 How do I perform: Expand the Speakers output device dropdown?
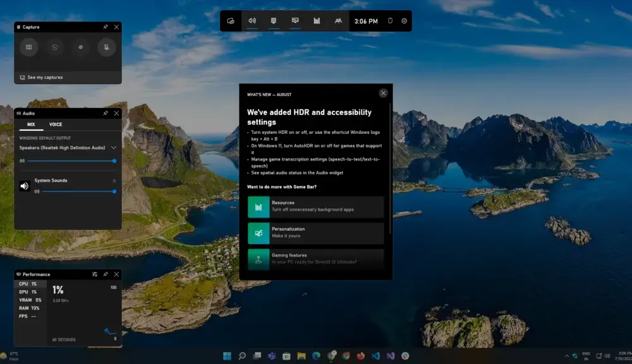pyautogui.click(x=114, y=148)
